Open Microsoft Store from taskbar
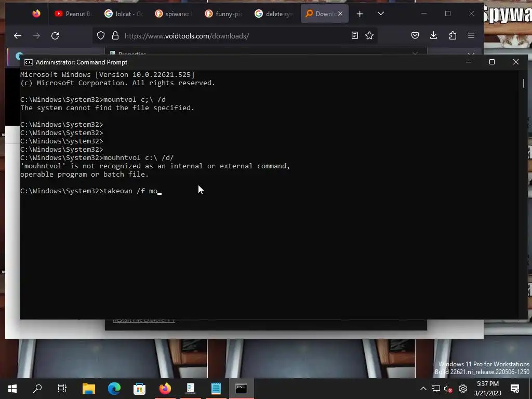Image resolution: width=532 pixels, height=399 pixels. click(139, 389)
